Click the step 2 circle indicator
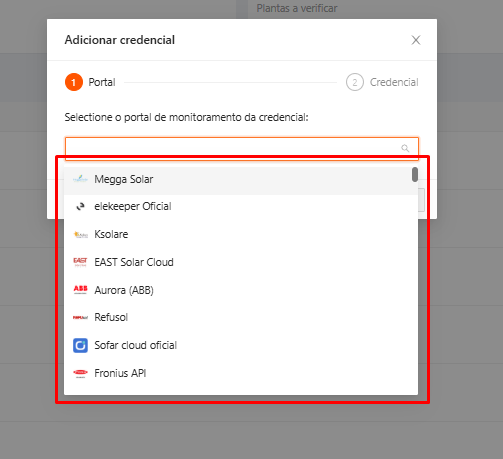This screenshot has width=503, height=459. [x=355, y=82]
